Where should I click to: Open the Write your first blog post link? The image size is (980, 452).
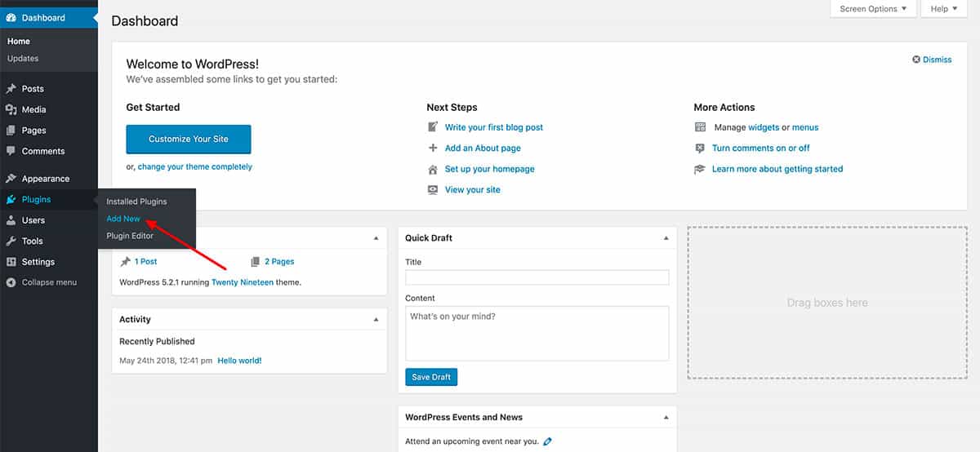tap(494, 127)
